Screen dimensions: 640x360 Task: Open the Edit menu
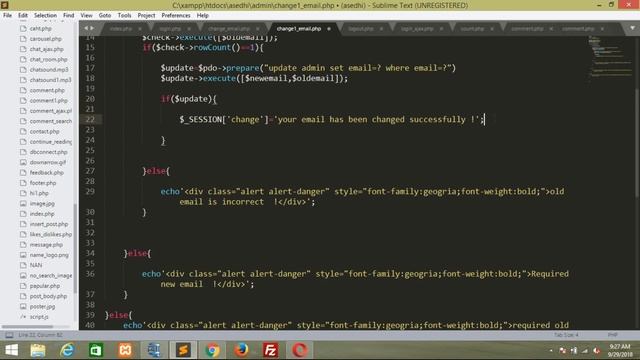23,15
